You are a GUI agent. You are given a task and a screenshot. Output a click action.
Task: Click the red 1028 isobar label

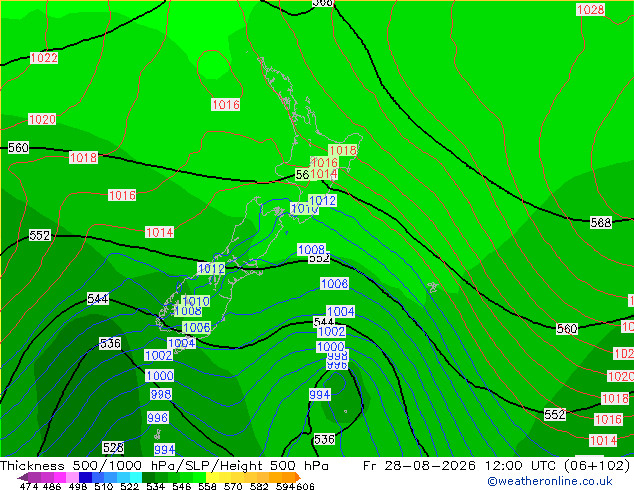click(590, 10)
